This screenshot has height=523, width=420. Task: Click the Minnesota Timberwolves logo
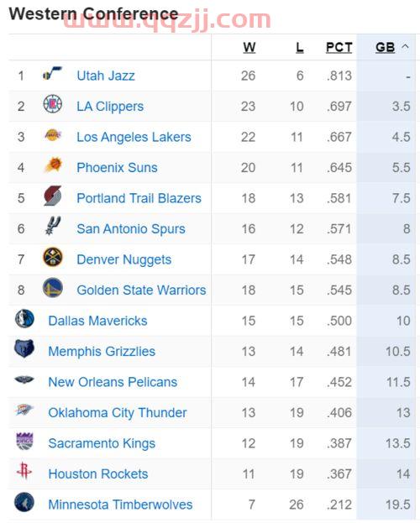click(x=24, y=502)
